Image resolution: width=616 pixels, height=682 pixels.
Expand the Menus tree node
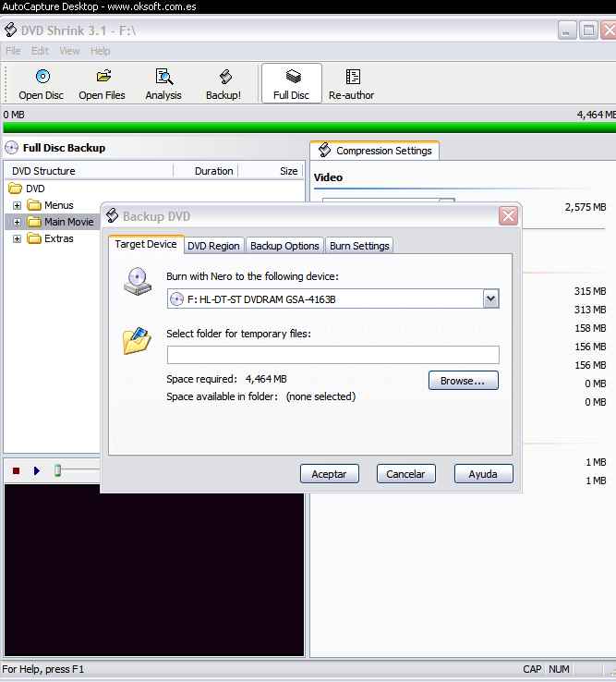coord(17,205)
